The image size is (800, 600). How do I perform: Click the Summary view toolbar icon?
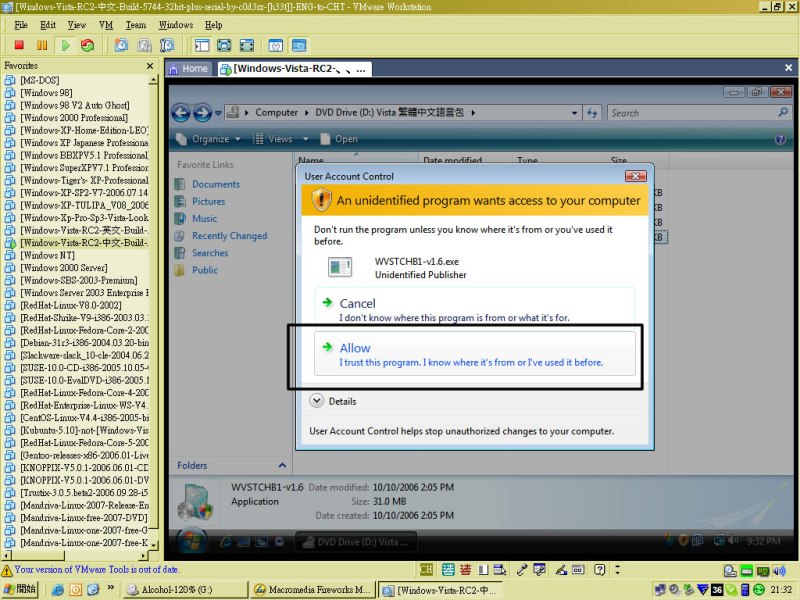276,45
